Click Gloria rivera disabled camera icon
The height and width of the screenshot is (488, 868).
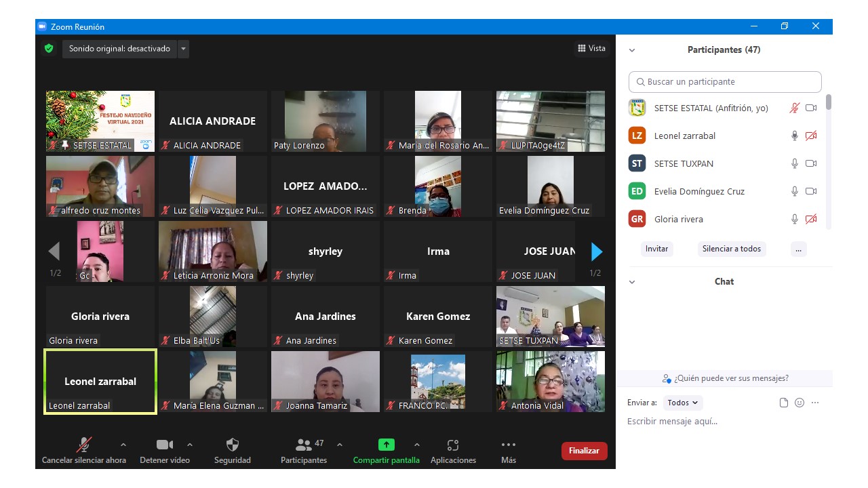[x=811, y=219]
